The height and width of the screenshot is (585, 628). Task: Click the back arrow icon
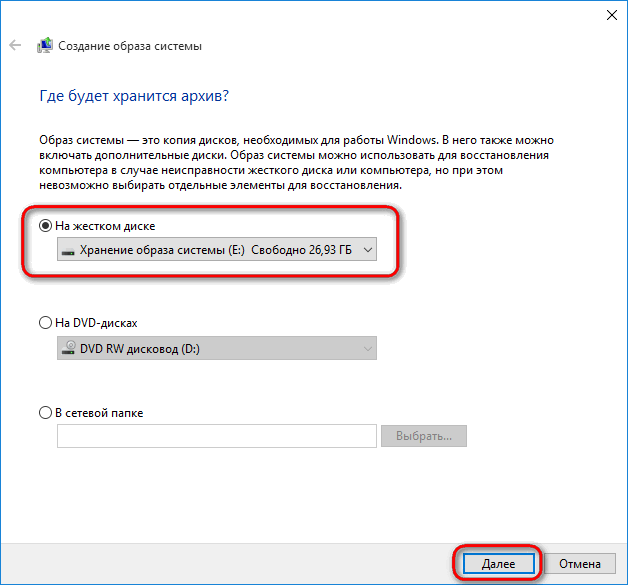click(x=15, y=45)
